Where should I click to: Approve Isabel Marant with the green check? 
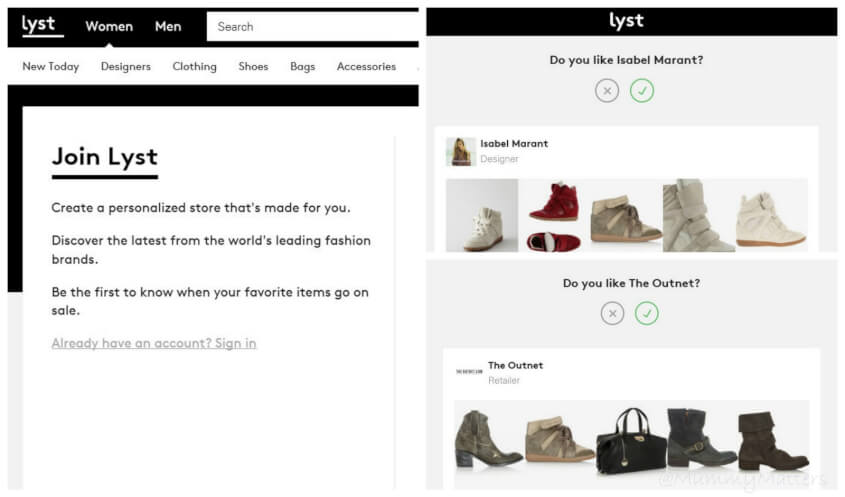[642, 91]
